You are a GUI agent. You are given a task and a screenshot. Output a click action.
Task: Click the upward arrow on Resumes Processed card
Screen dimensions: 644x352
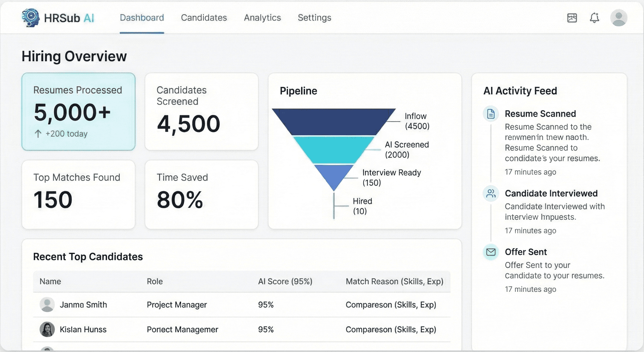pos(38,133)
